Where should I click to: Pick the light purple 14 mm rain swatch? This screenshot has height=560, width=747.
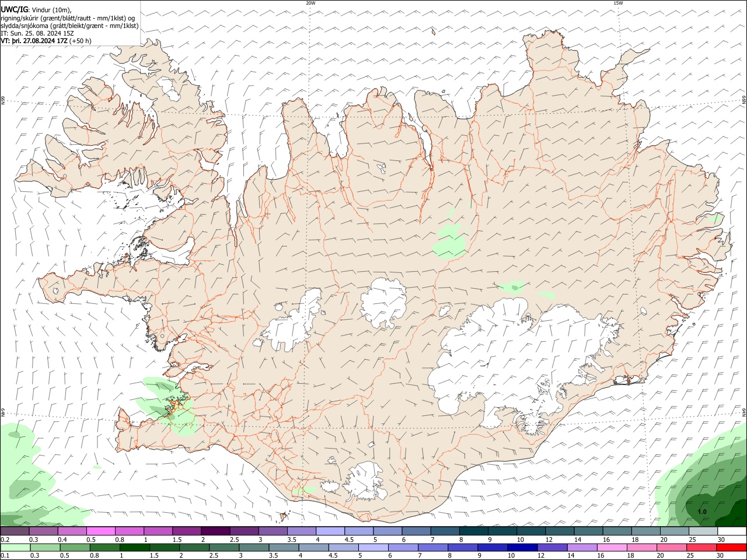[581, 547]
